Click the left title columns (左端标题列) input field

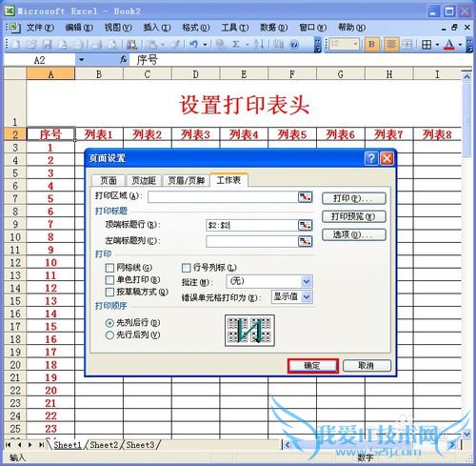pos(252,241)
